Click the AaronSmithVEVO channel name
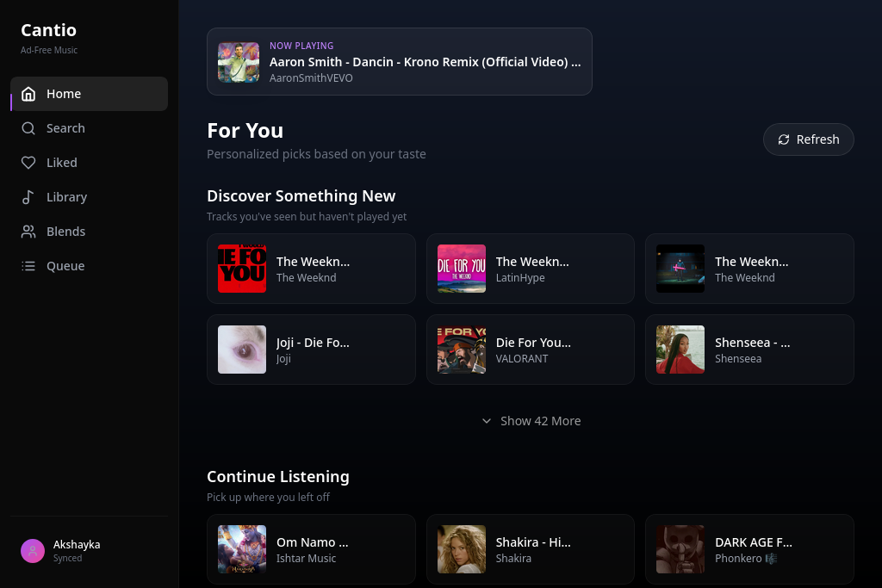Screen dimensions: 882x588 311,78
